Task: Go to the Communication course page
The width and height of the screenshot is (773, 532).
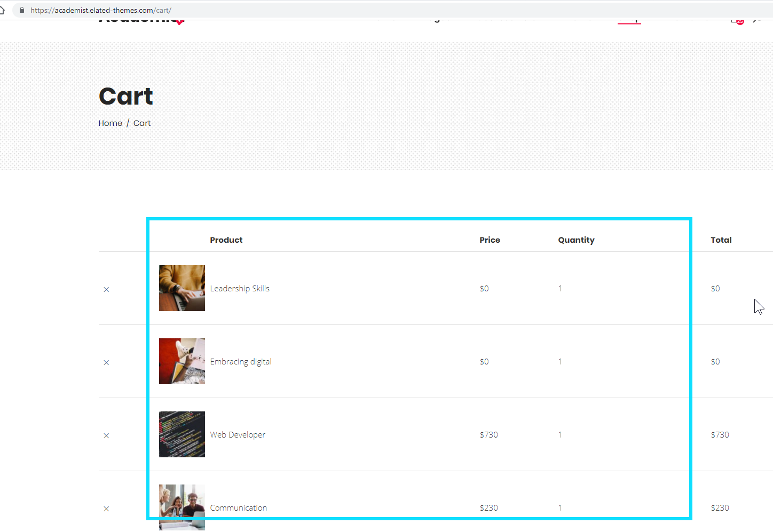Action: pos(239,508)
